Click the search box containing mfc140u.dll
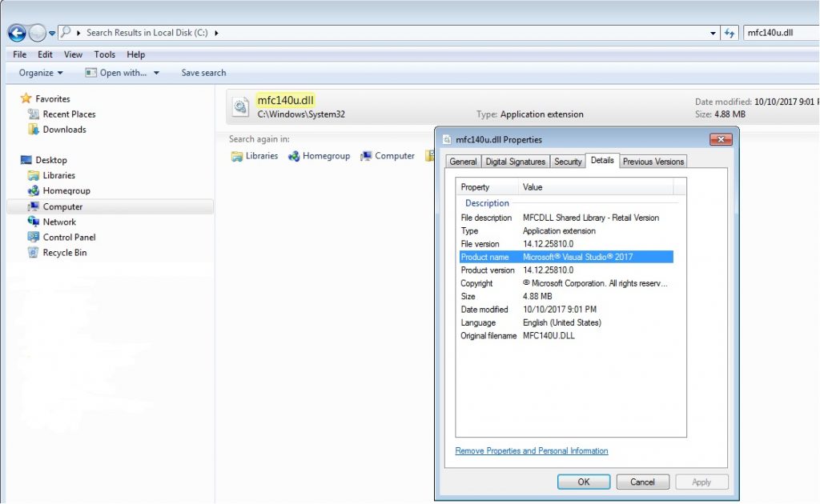The image size is (820, 504). (782, 32)
